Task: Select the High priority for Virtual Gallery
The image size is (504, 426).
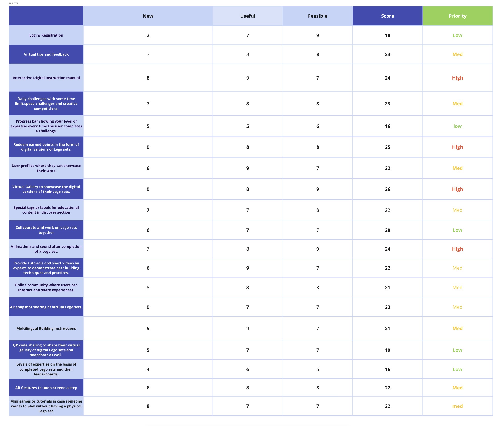Action: click(x=457, y=189)
